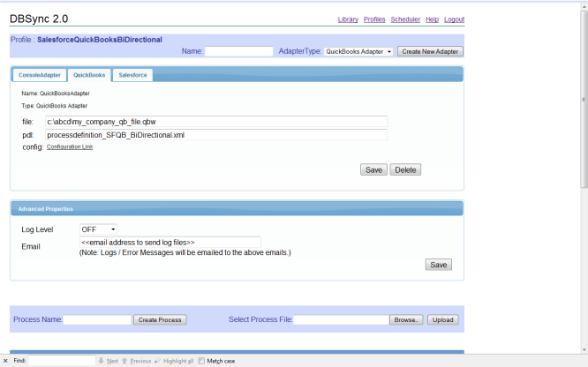Switch to the ConsoleAdapter tab
588x367 pixels.
(40, 76)
